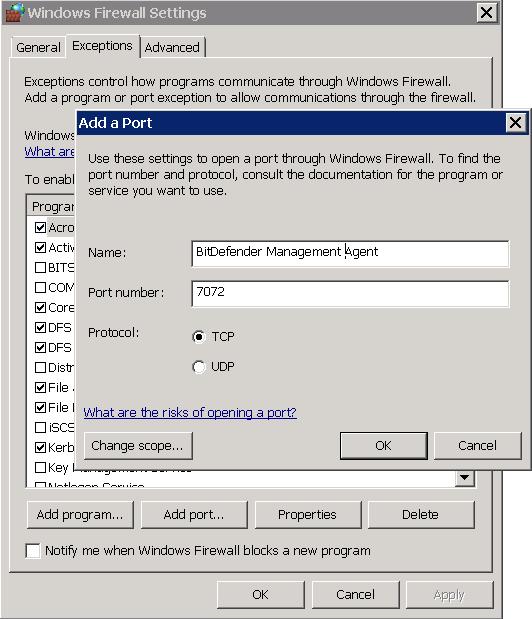Select the UDP protocol radio button
Viewport: 532px width, 619px height.
pyautogui.click(x=199, y=367)
